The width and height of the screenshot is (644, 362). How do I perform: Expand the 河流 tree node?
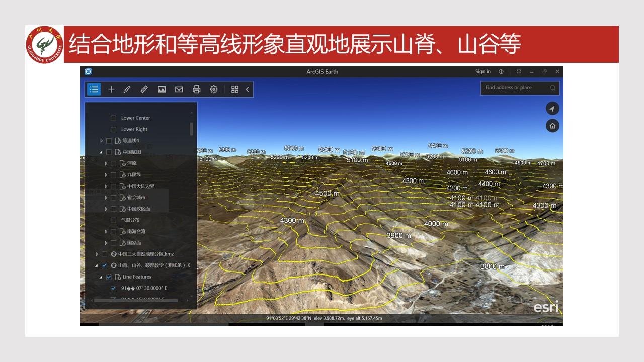tap(106, 163)
